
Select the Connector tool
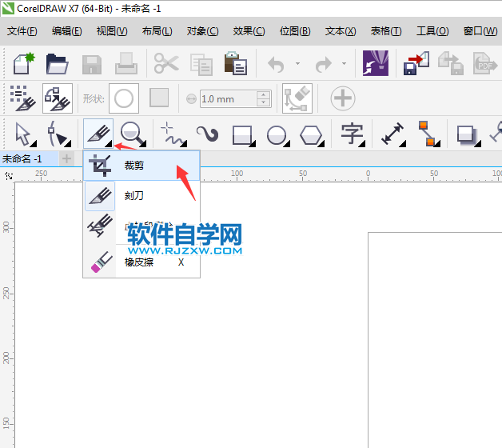click(x=429, y=134)
